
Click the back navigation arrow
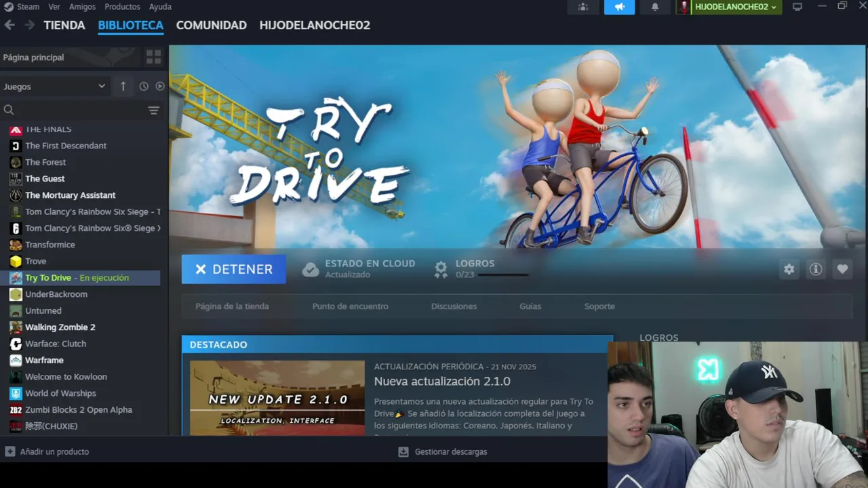click(x=9, y=25)
